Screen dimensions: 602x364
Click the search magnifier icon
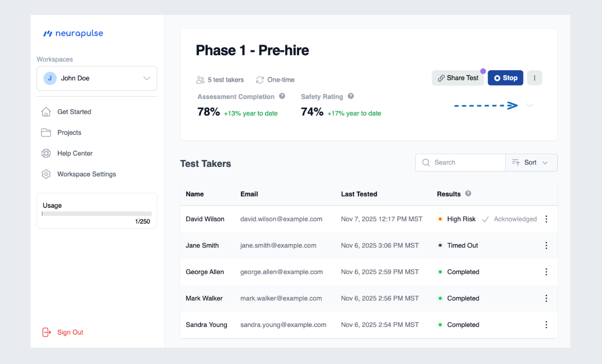coord(426,163)
